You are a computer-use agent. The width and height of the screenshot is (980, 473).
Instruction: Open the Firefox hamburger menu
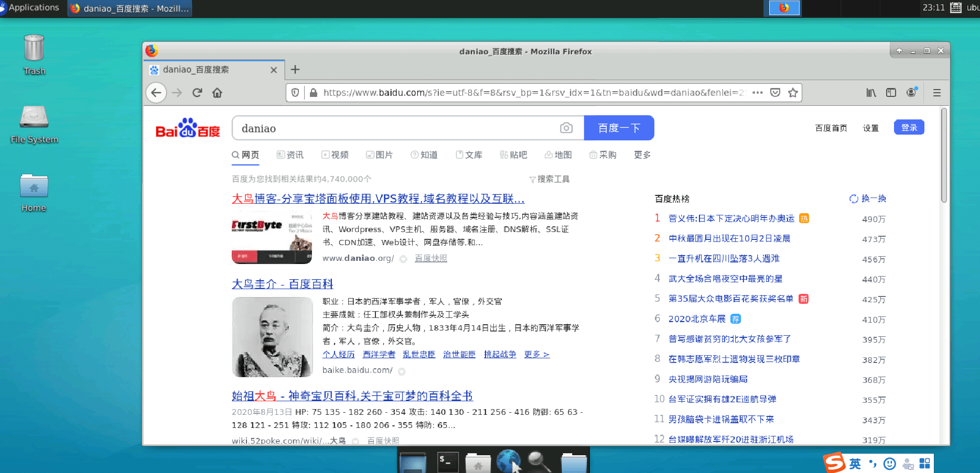coord(937,93)
